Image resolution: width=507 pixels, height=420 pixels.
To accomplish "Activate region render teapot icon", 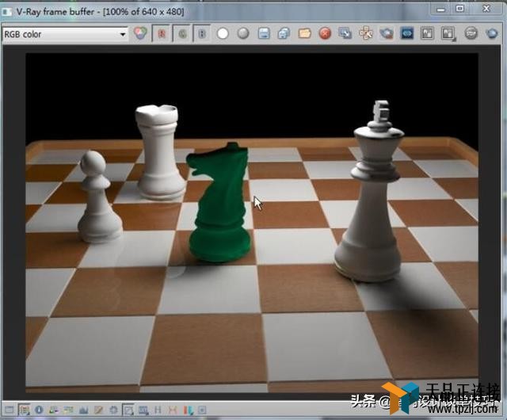I will point(387,33).
